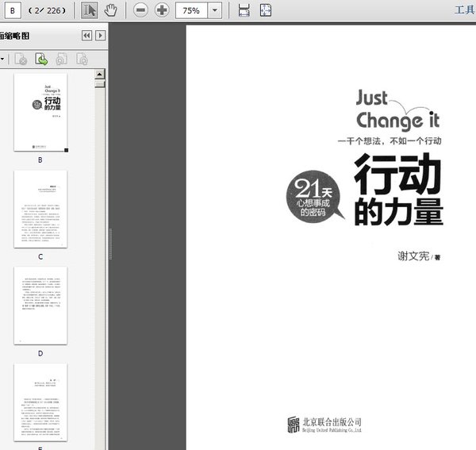Open the zoom percentage dropdown arrow
The image size is (476, 450).
point(214,10)
